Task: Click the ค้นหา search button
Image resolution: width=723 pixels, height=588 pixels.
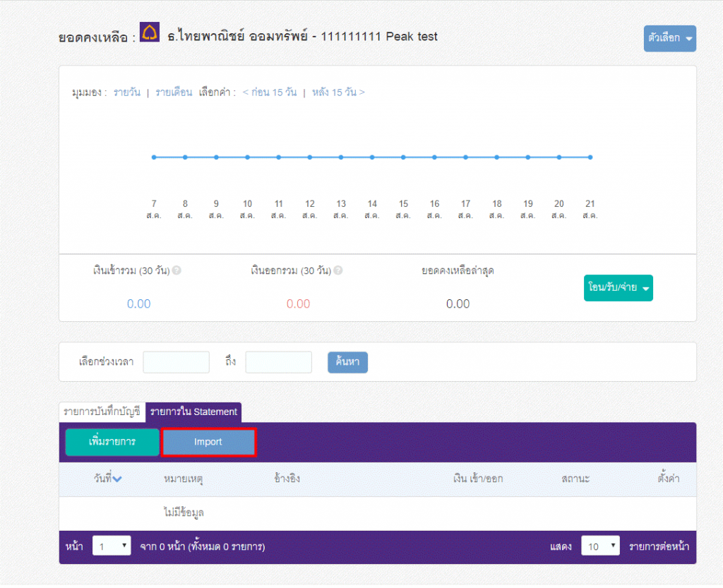Action: [347, 362]
